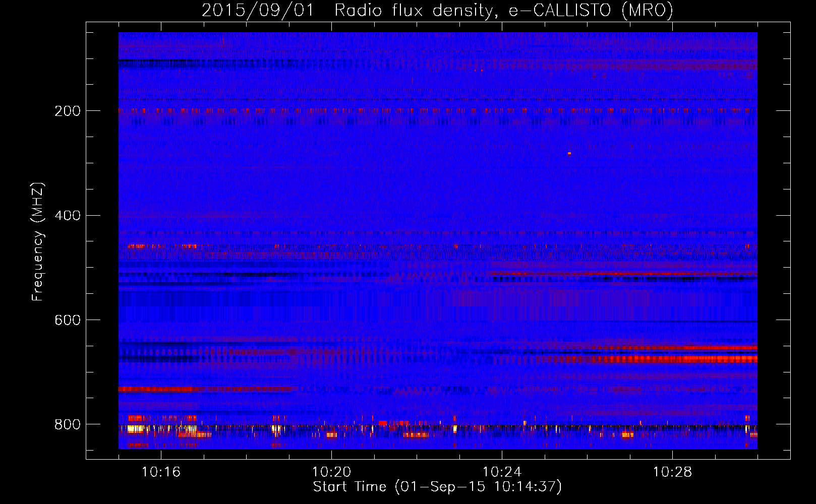Select the "Frequency (MHZ)" y-axis label
816x504 pixels.
(x=38, y=242)
